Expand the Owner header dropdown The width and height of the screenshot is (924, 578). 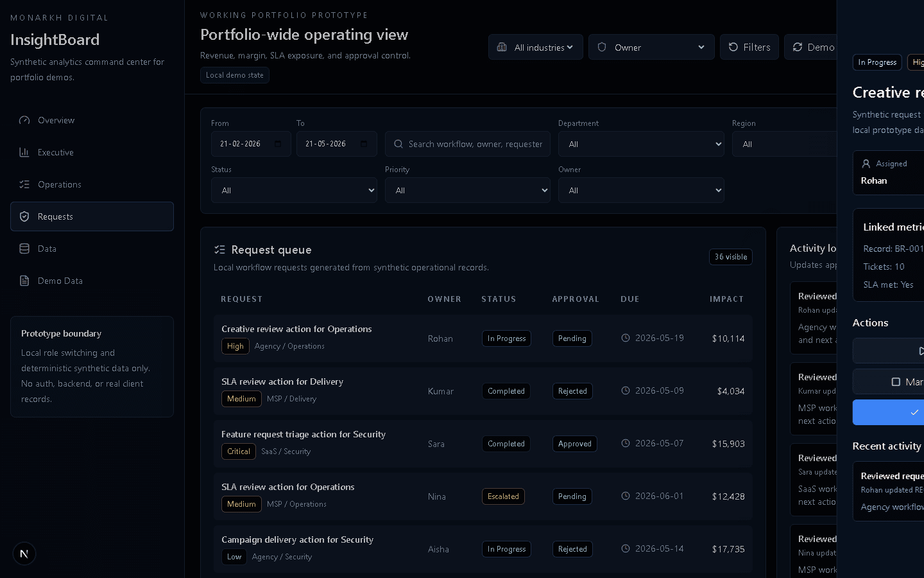point(651,47)
